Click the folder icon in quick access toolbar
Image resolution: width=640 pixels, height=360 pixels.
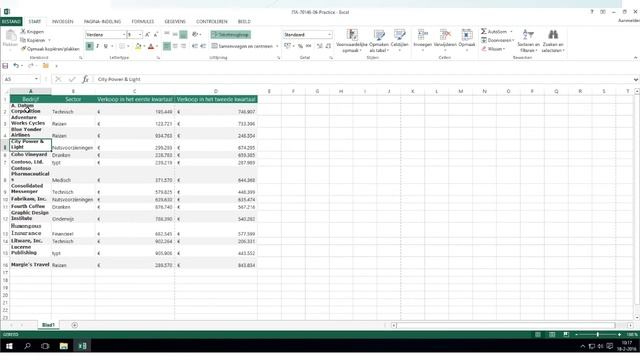pos(46,66)
